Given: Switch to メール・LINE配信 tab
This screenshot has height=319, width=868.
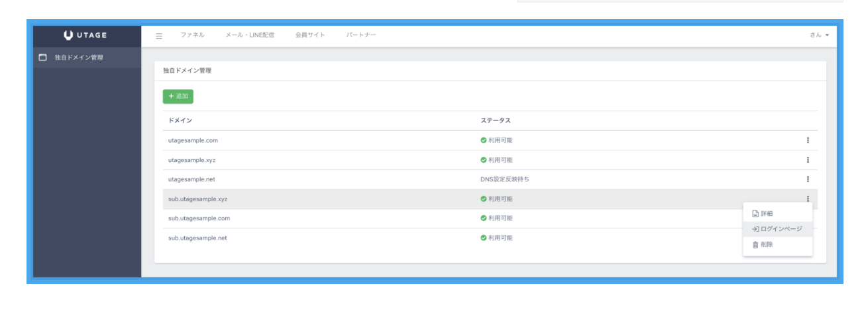Looking at the screenshot, I should click(250, 35).
